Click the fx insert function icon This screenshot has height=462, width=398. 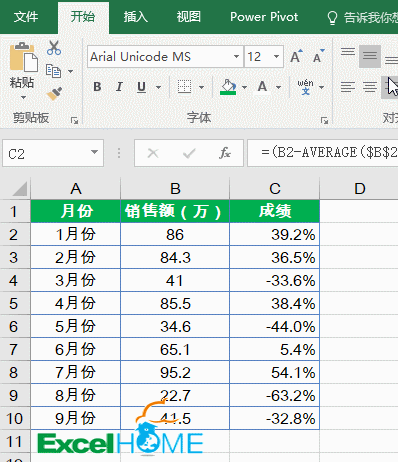tap(225, 153)
